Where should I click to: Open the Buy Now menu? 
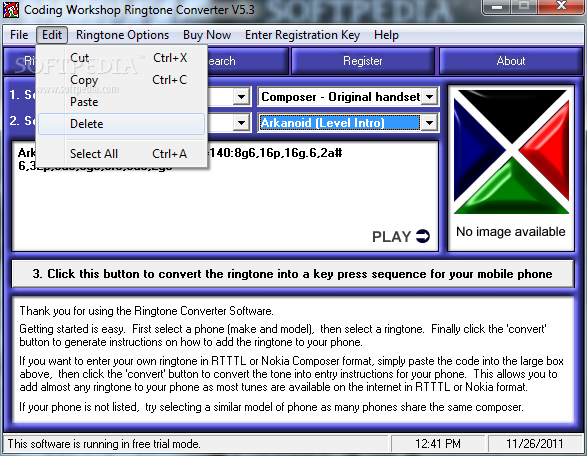tap(207, 35)
